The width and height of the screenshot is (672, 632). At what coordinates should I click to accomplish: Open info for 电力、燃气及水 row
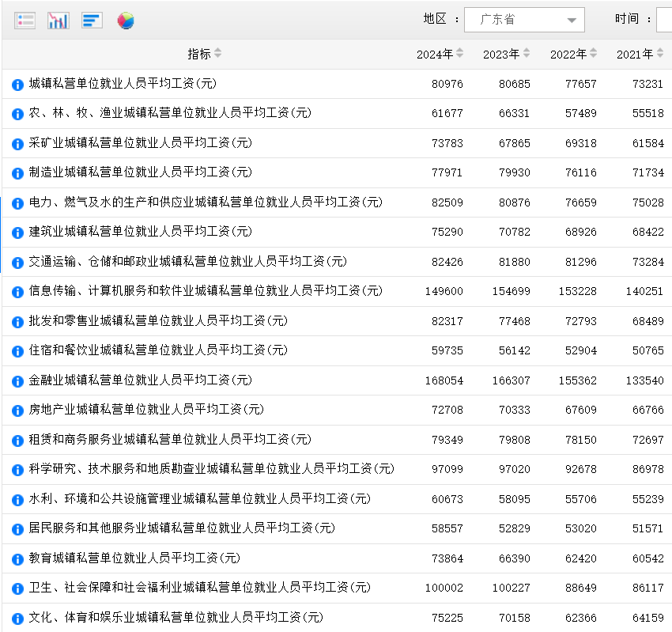tap(17, 203)
